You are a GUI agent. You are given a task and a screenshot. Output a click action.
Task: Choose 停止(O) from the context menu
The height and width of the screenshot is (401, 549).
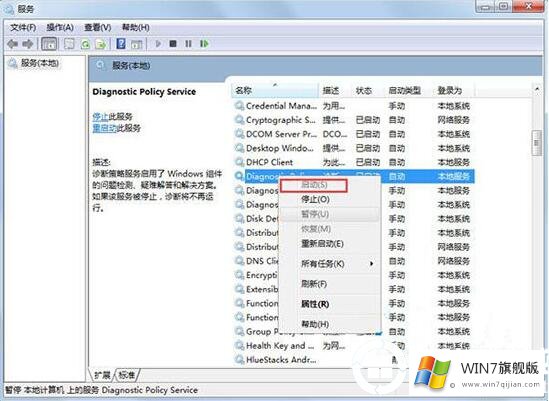[x=315, y=199]
